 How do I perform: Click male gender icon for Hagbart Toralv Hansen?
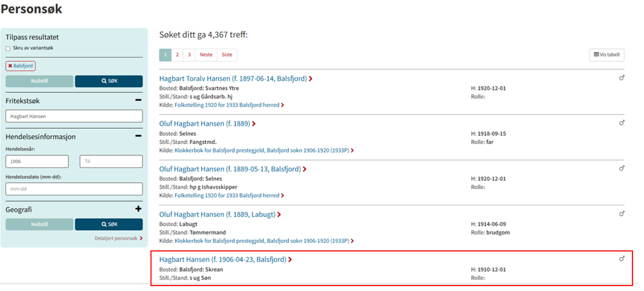click(621, 78)
